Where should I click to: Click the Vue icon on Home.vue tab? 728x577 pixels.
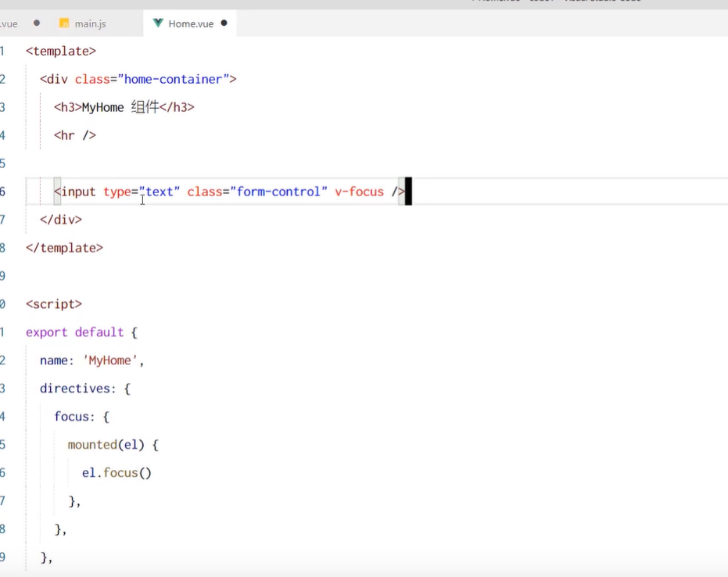click(158, 23)
